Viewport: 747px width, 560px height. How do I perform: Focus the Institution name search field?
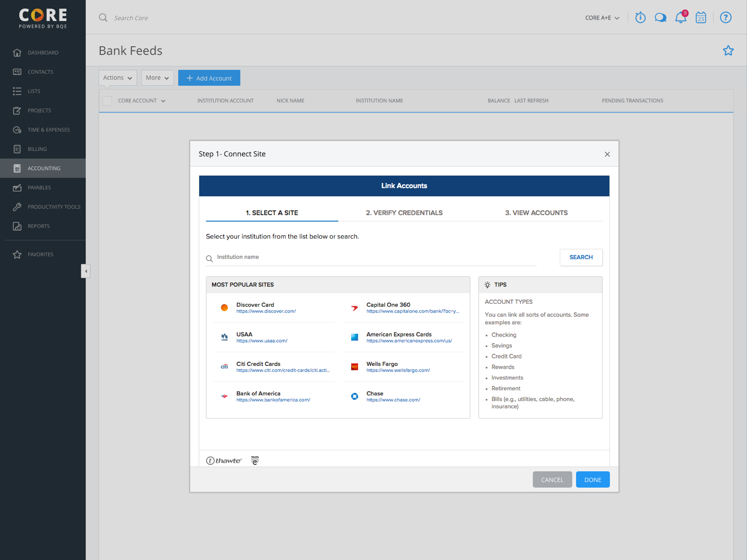371,257
